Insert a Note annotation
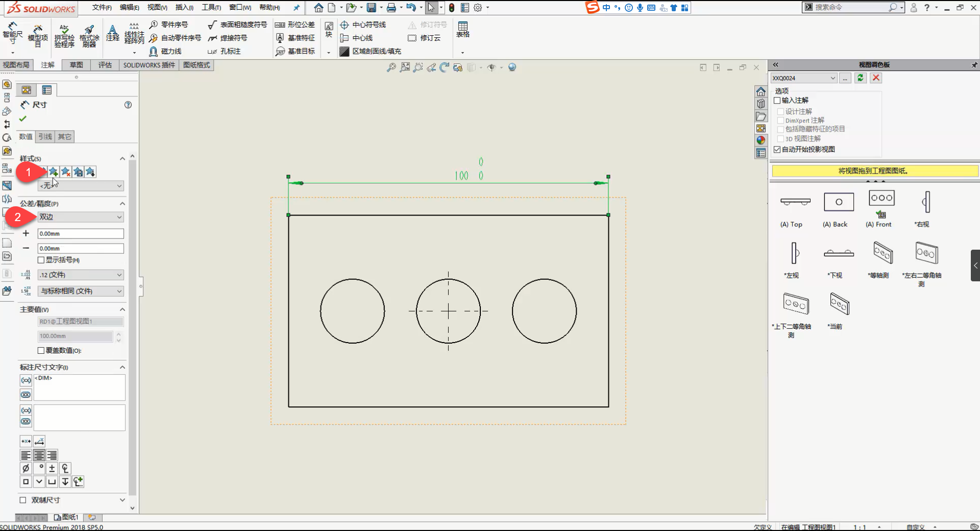The height and width of the screenshot is (531, 980). tap(113, 33)
